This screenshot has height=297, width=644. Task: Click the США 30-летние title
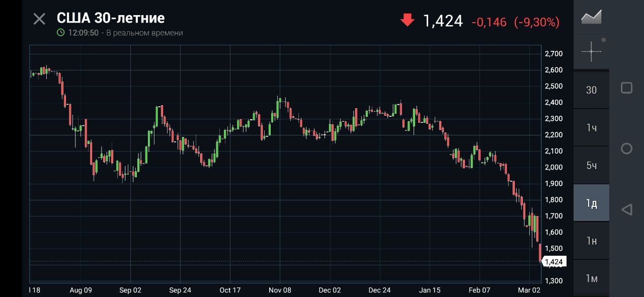coord(111,18)
